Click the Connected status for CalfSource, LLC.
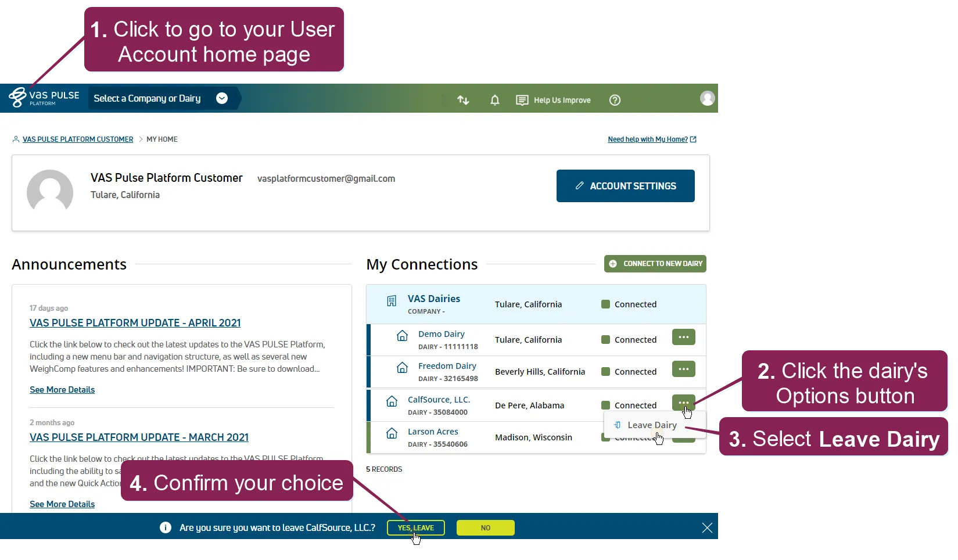Viewport: 958px width, 560px height. 629,405
